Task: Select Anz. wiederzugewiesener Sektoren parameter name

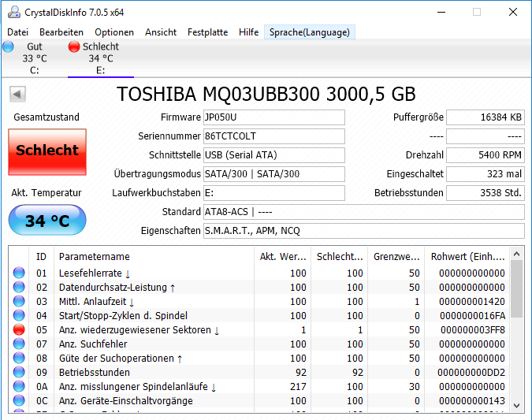Action: (x=139, y=330)
